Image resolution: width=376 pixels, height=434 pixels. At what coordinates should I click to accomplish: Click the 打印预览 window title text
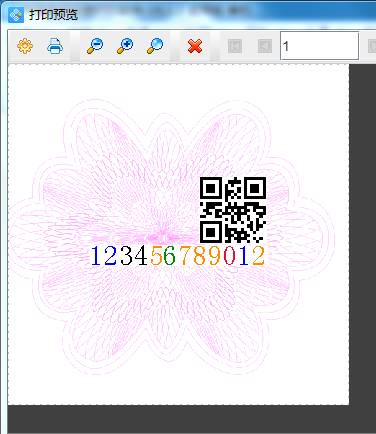click(54, 15)
